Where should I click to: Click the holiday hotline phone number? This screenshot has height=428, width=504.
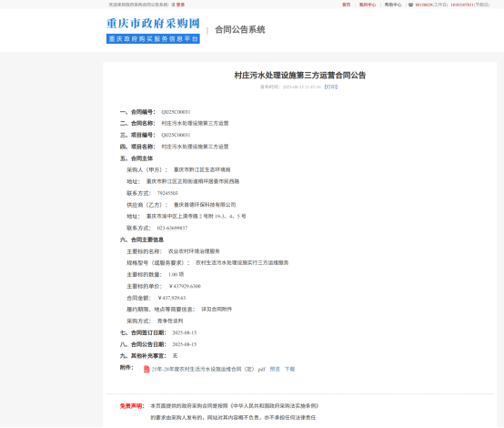coord(462,5)
